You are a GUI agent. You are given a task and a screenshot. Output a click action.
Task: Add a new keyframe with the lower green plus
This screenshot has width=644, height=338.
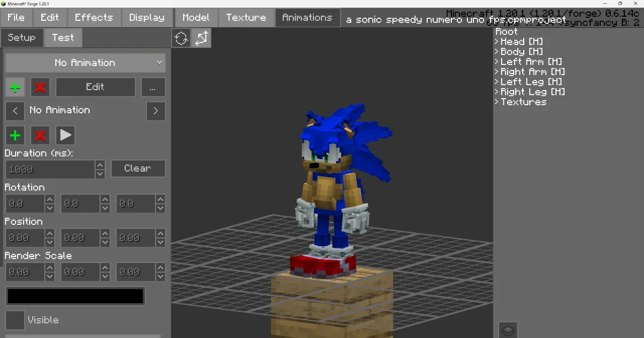(x=15, y=135)
